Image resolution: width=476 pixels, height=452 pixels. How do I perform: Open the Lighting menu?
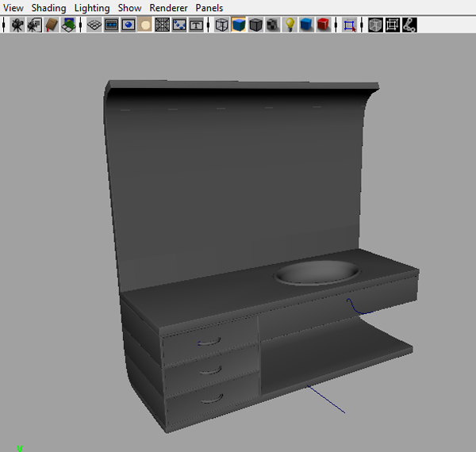point(92,8)
